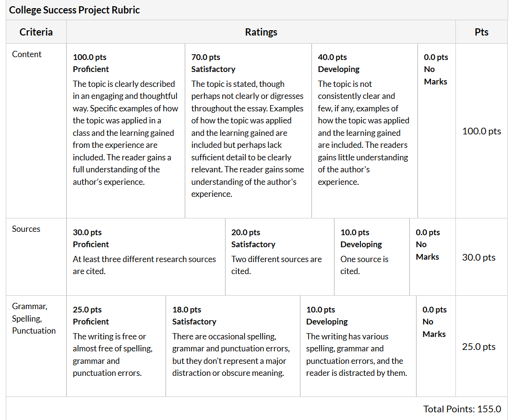Screen dimensions: 513x420
Task: Click the College Success Project Rubric title
Action: [74, 10]
